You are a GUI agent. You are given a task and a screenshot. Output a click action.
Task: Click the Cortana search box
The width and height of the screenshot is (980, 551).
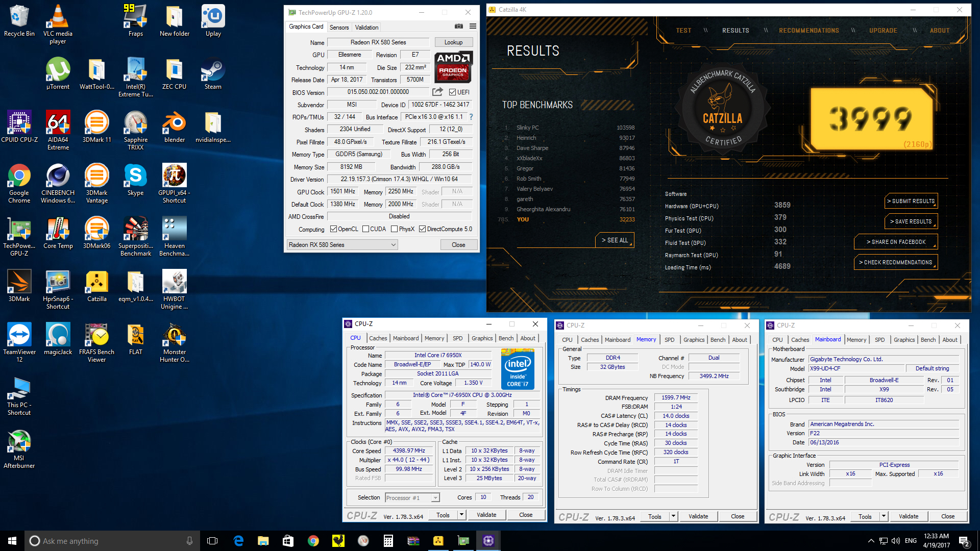(112, 541)
